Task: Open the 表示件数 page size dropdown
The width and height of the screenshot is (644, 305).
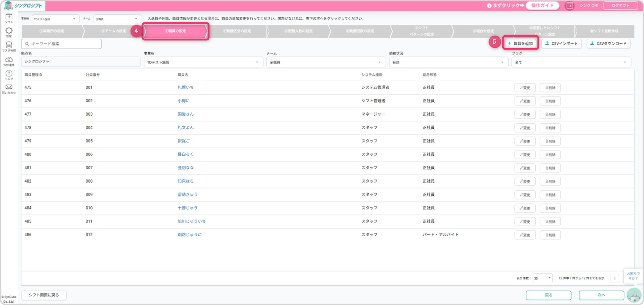Action: pos(543,278)
